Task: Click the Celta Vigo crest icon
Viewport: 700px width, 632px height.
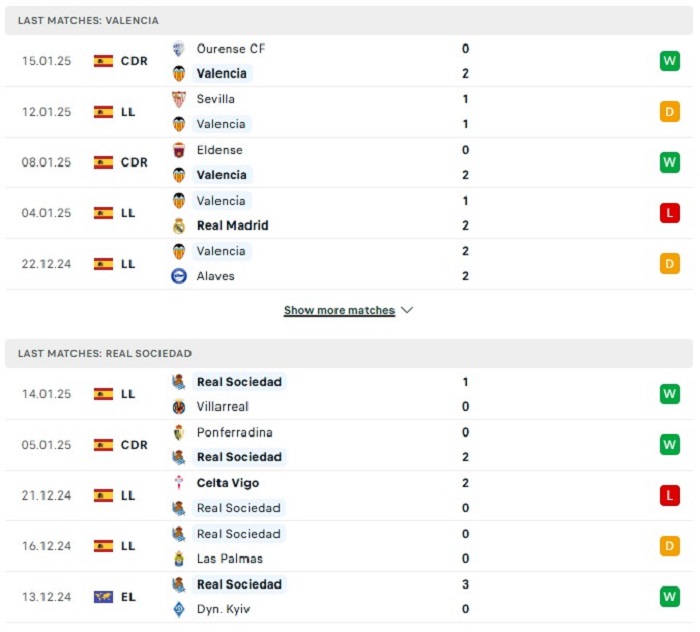Action: [x=179, y=483]
